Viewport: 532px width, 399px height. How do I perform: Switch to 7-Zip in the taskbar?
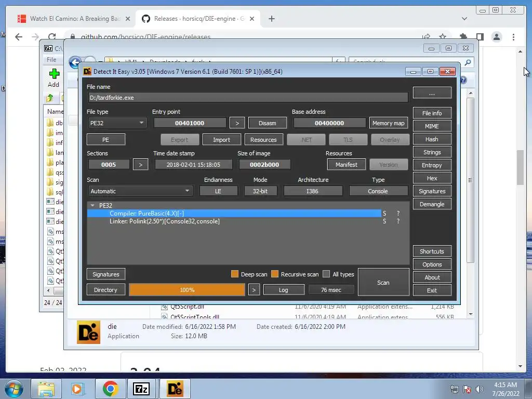coord(141,389)
